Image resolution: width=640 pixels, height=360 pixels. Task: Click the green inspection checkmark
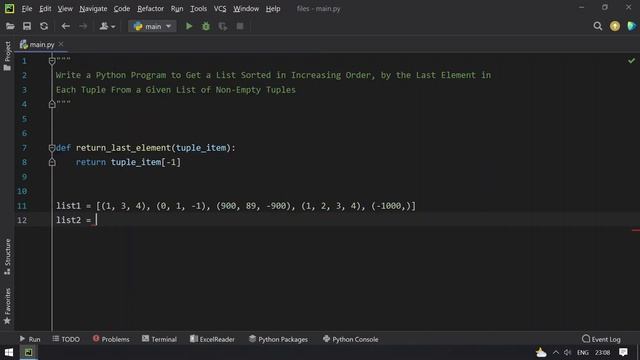coord(631,61)
